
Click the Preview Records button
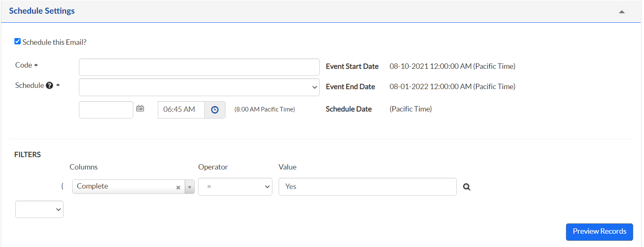pos(599,232)
